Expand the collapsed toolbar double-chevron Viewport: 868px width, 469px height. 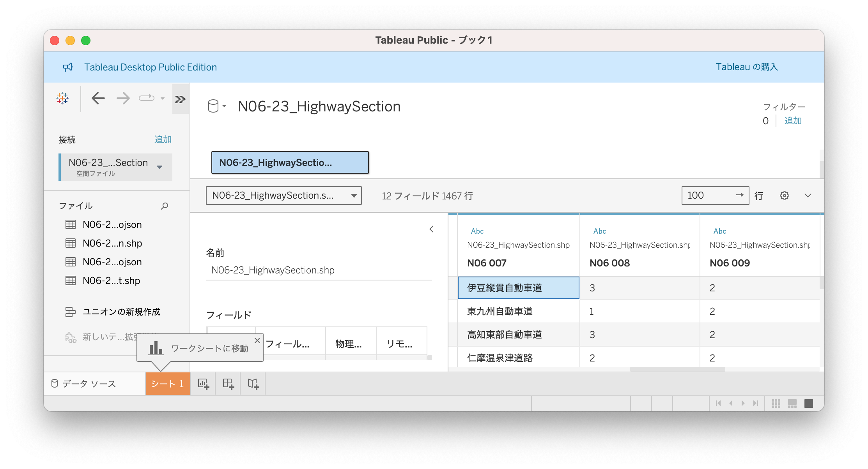180,99
